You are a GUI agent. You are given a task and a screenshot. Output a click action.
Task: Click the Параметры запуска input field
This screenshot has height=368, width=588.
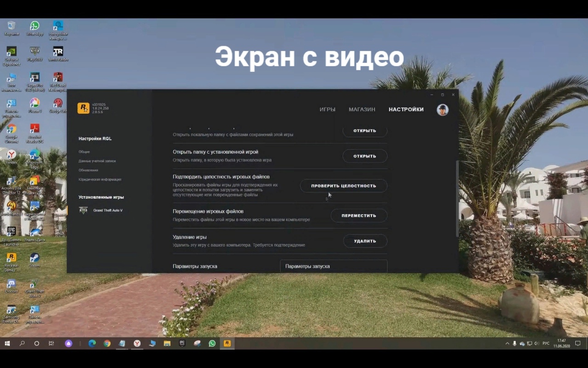[x=334, y=266]
